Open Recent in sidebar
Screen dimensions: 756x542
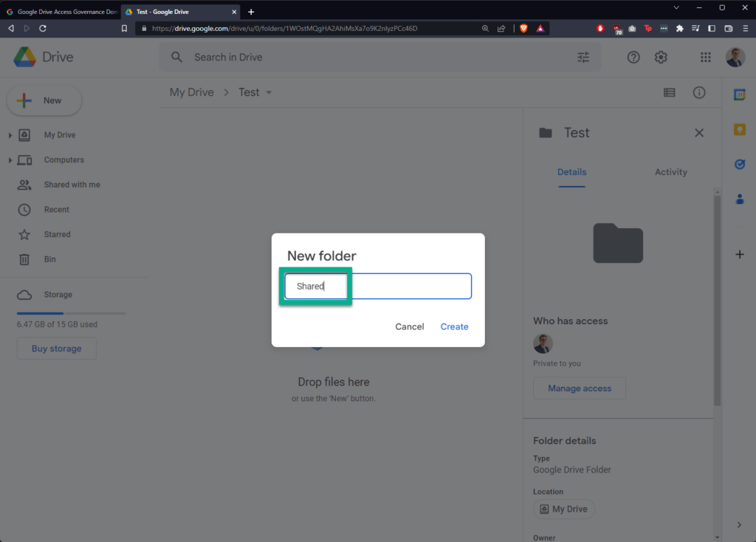coord(56,210)
